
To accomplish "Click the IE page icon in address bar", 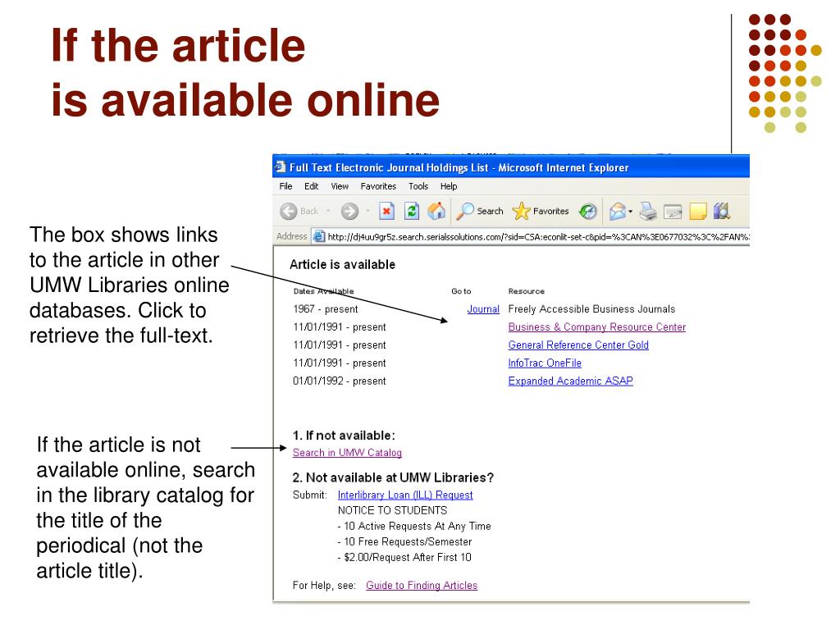I will tap(319, 236).
